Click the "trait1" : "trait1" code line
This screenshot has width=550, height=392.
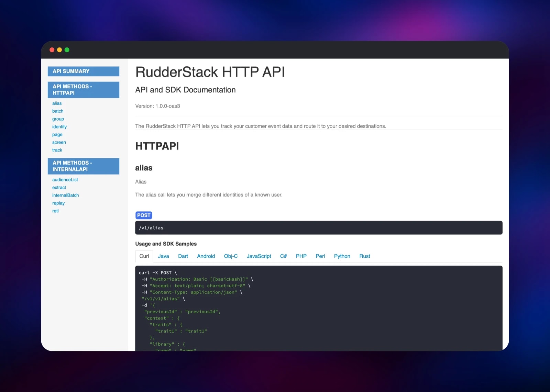pyautogui.click(x=181, y=331)
